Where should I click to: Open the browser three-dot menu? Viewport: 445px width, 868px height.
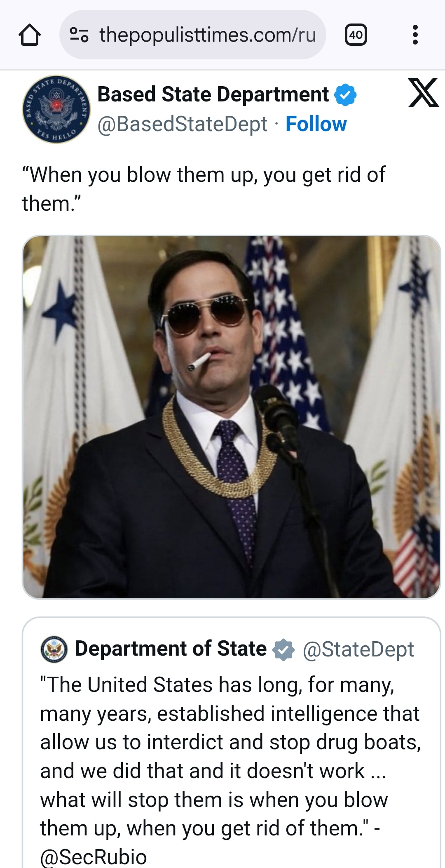click(x=415, y=35)
